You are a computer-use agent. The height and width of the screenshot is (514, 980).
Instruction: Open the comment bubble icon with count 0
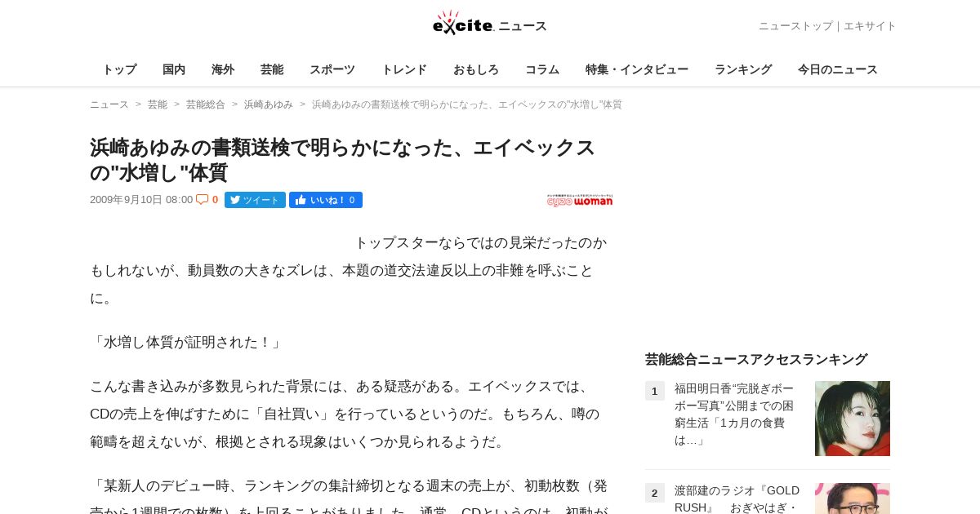coord(207,200)
